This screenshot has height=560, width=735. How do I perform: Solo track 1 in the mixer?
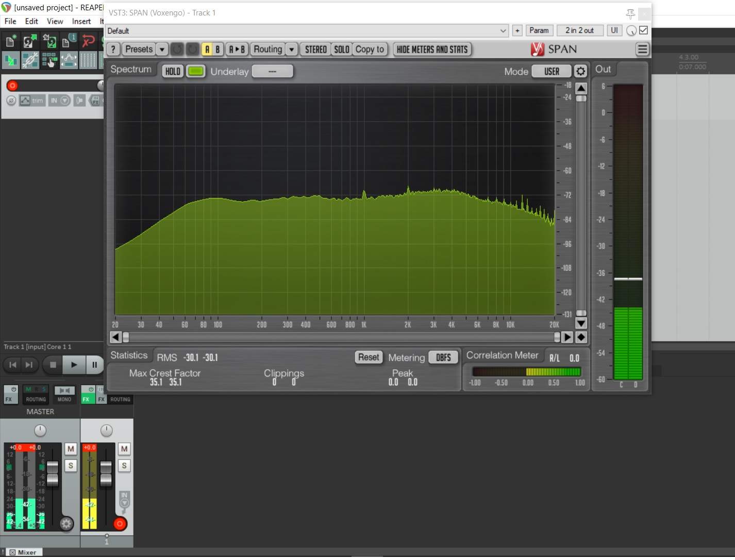pyautogui.click(x=124, y=466)
